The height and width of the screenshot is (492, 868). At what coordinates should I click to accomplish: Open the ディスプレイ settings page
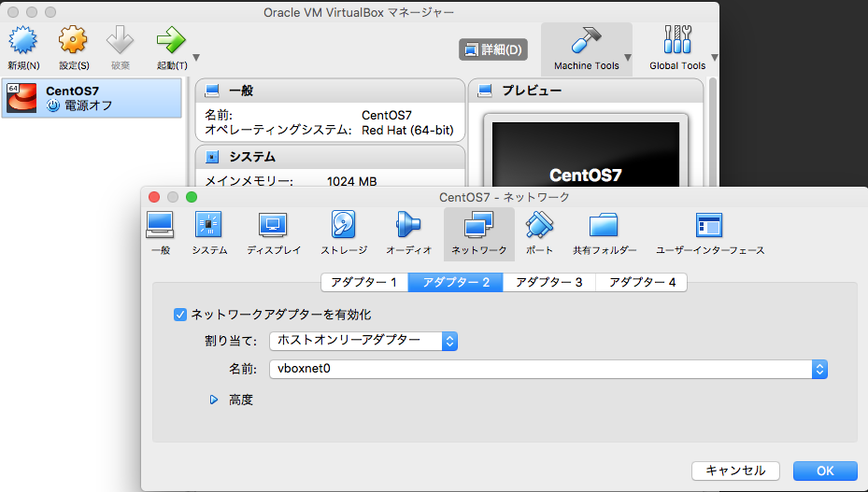click(x=274, y=232)
